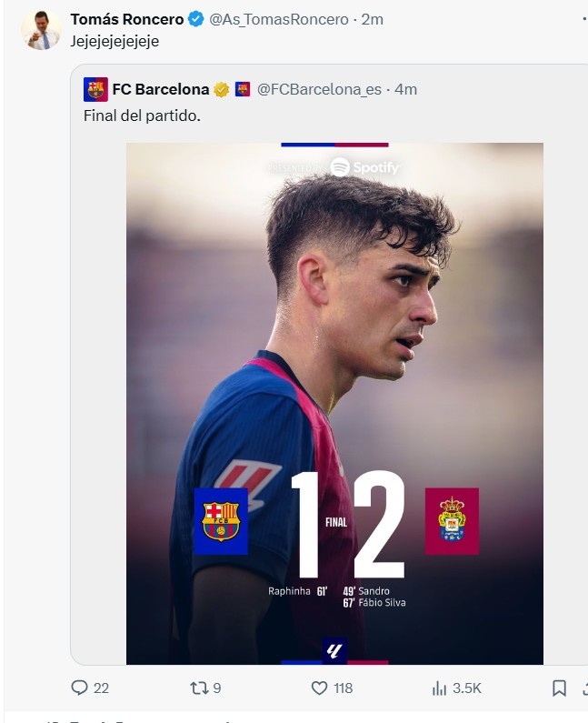This screenshot has width=588, height=723.
Task: Open Tomás Roncero's profile avatar
Action: click(42, 30)
